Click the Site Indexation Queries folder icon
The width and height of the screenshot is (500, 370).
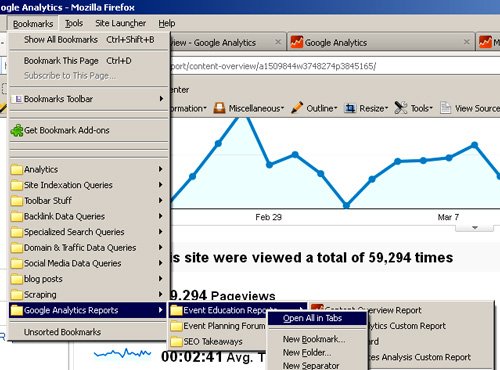click(x=16, y=185)
